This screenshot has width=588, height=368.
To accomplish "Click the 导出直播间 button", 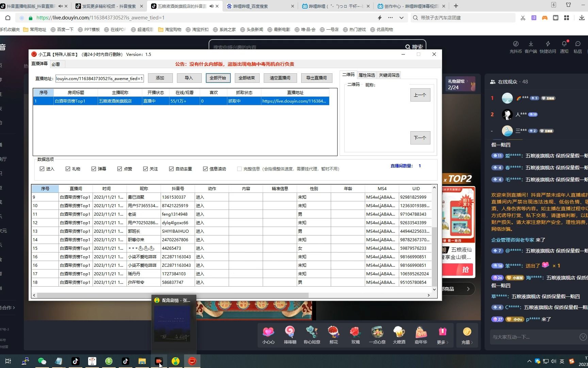I will tap(316, 78).
